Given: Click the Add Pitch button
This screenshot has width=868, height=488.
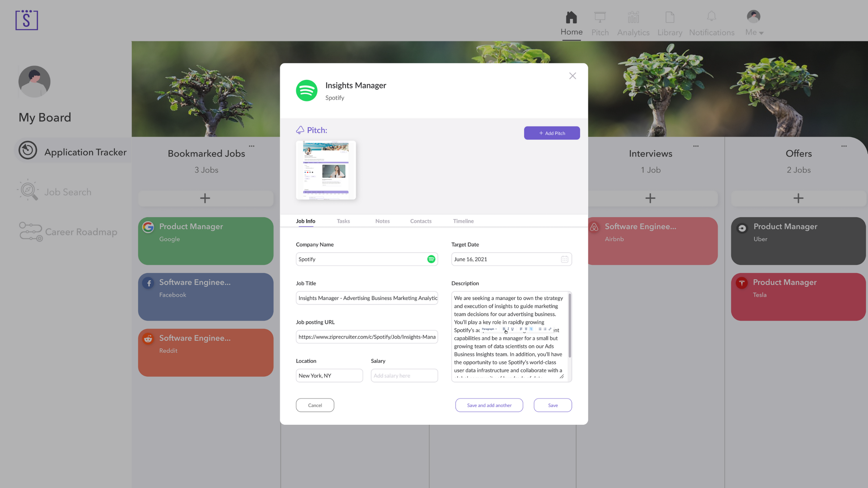Looking at the screenshot, I should point(552,133).
